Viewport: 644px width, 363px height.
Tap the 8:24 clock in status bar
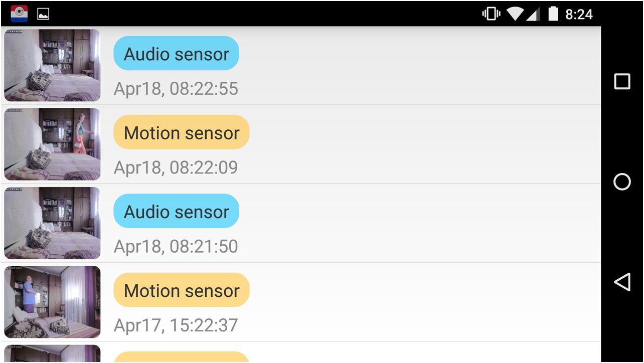pyautogui.click(x=579, y=14)
